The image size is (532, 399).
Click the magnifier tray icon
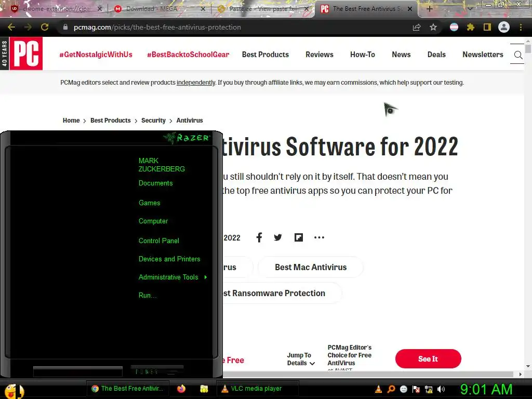pos(391,389)
